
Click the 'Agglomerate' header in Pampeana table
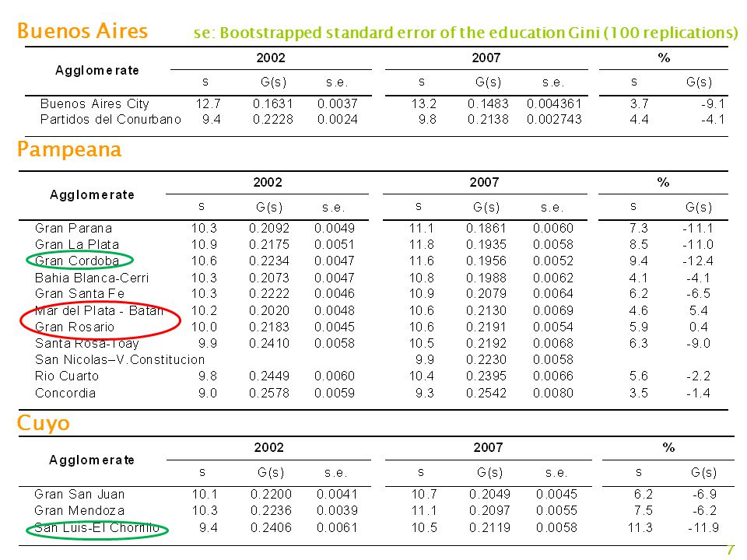tap(92, 194)
